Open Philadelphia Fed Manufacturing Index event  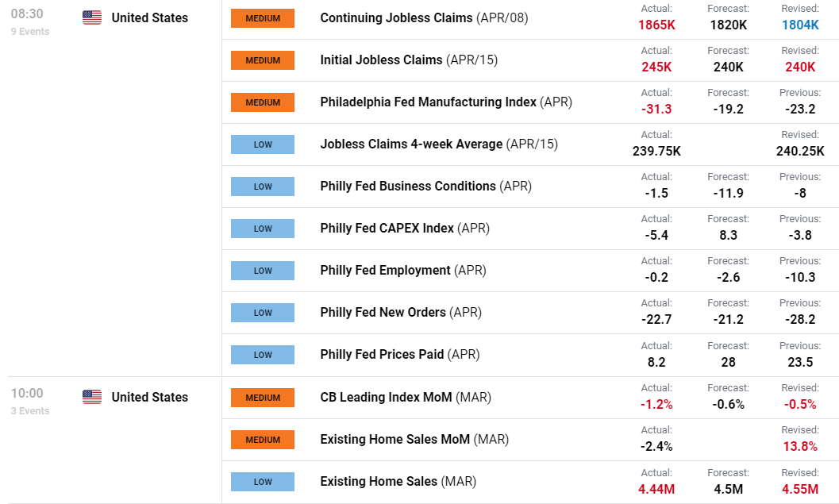(446, 102)
